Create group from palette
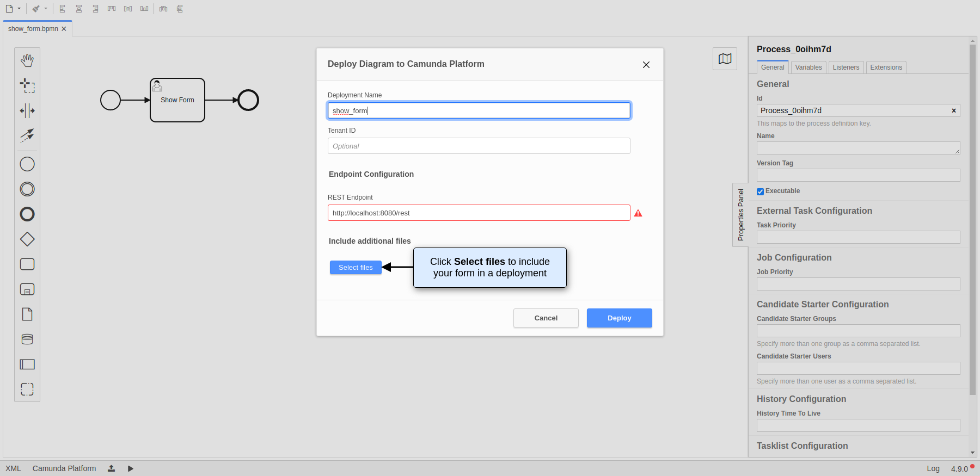980x476 pixels. pos(27,389)
